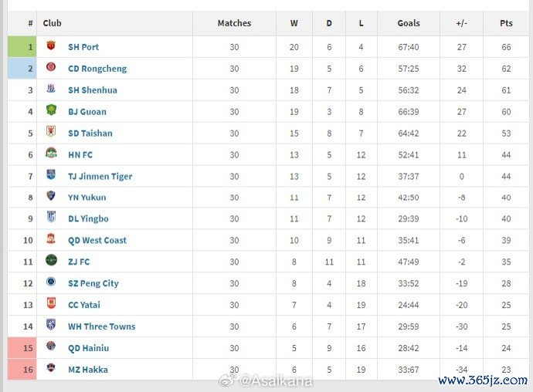This screenshot has width=533, height=392.
Task: Click the SH Shenhua club crest icon
Action: pos(51,90)
